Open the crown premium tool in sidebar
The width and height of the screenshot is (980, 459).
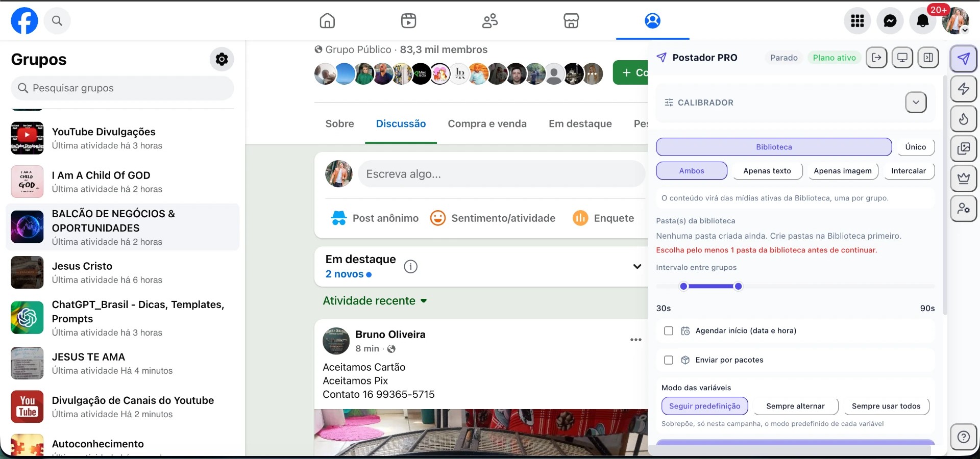[x=964, y=178]
